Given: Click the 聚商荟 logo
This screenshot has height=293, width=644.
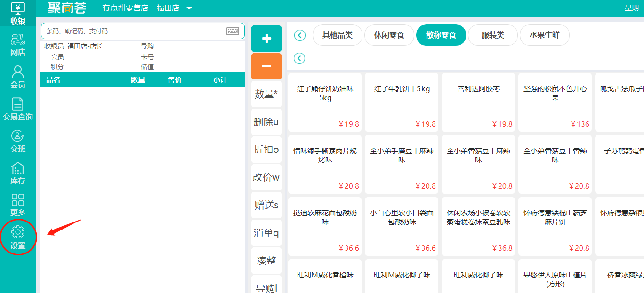Looking at the screenshot, I should tap(67, 8).
